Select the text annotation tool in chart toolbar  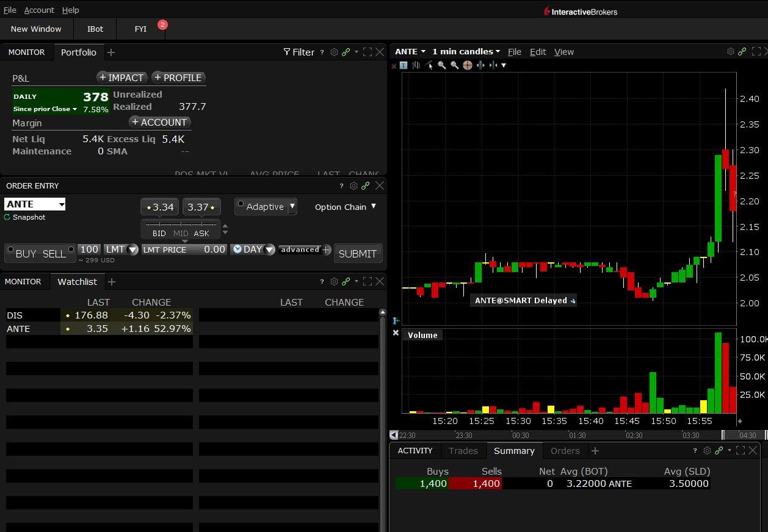click(x=404, y=65)
